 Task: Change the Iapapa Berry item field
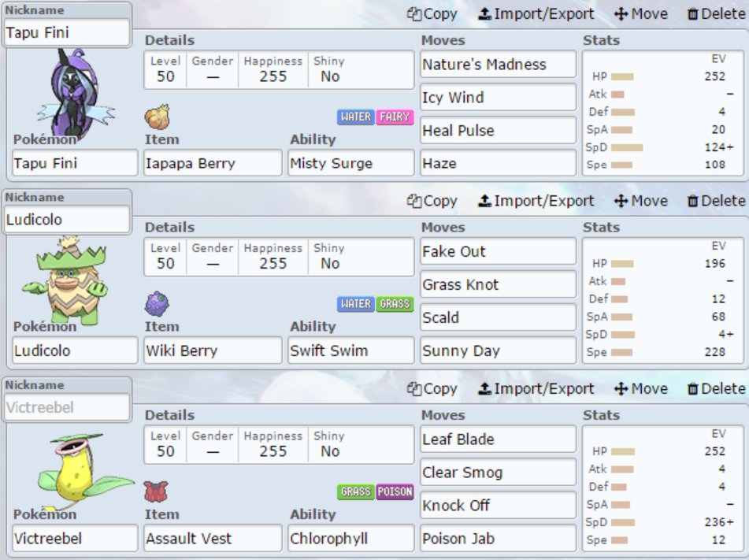[x=213, y=163]
